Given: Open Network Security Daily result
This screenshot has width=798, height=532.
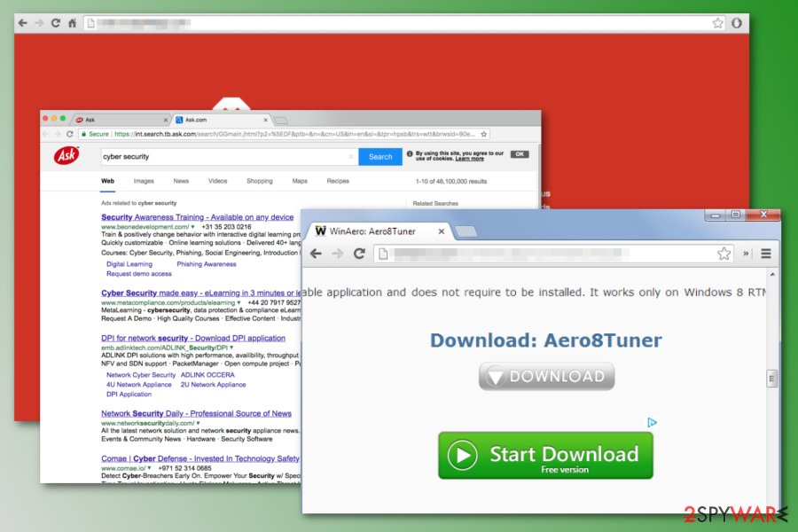Looking at the screenshot, I should 197,413.
